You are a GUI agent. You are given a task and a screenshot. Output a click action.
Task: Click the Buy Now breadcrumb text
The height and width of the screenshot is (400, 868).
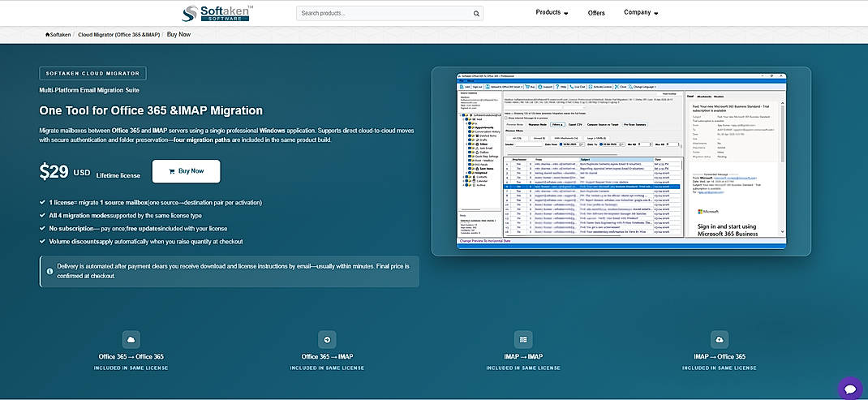[178, 34]
